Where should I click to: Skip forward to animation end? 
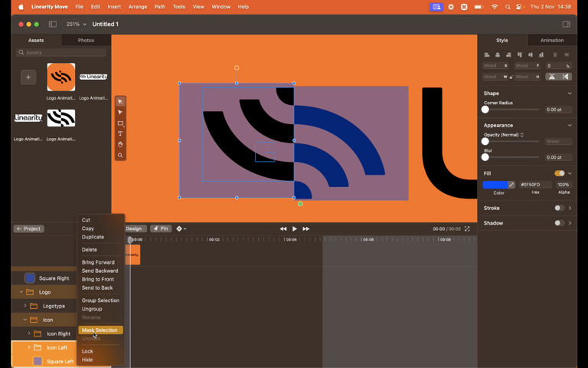point(306,228)
